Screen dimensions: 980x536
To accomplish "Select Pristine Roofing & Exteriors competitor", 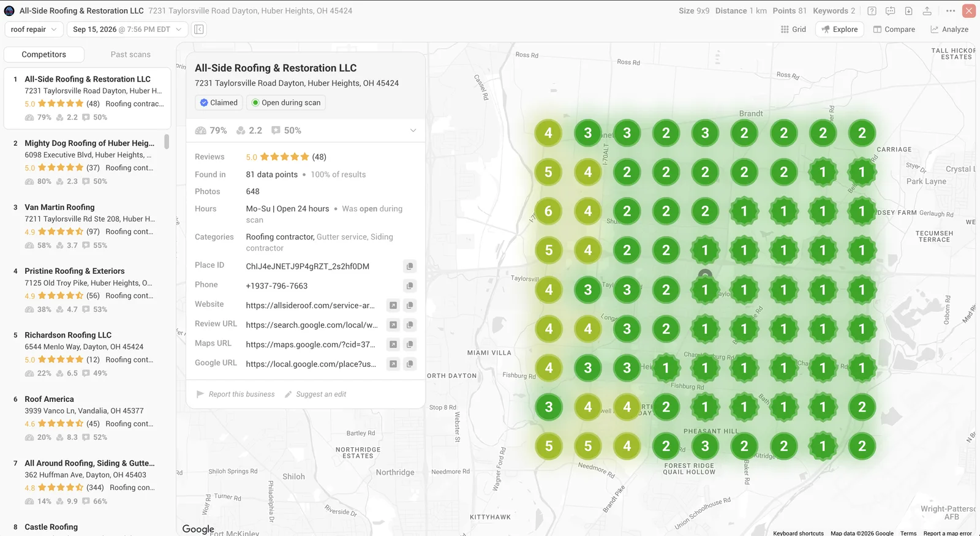I will coord(88,290).
